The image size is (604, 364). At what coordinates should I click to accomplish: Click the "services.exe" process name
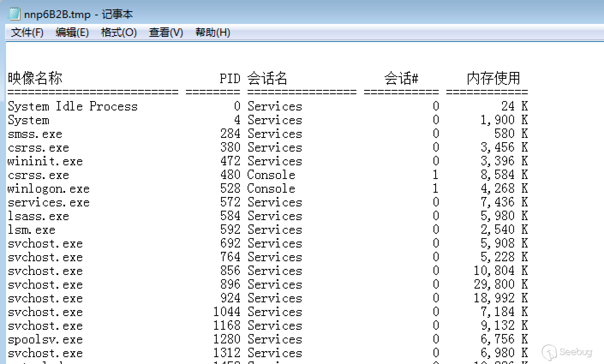click(49, 202)
